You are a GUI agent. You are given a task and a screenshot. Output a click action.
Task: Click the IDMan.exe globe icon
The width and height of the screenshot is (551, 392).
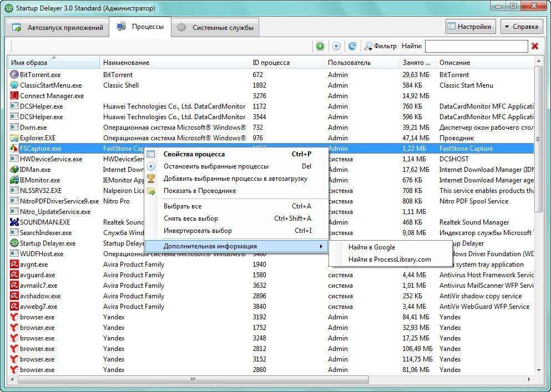[14, 169]
